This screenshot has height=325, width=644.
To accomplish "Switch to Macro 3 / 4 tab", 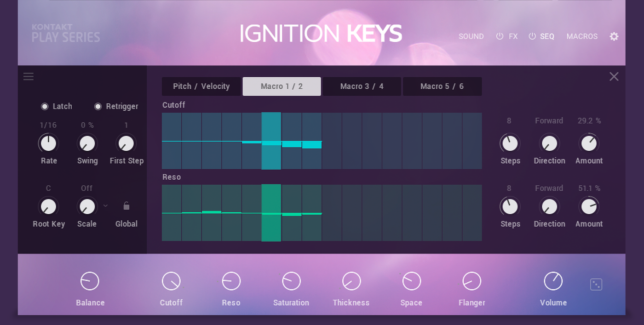I will click(x=362, y=86).
